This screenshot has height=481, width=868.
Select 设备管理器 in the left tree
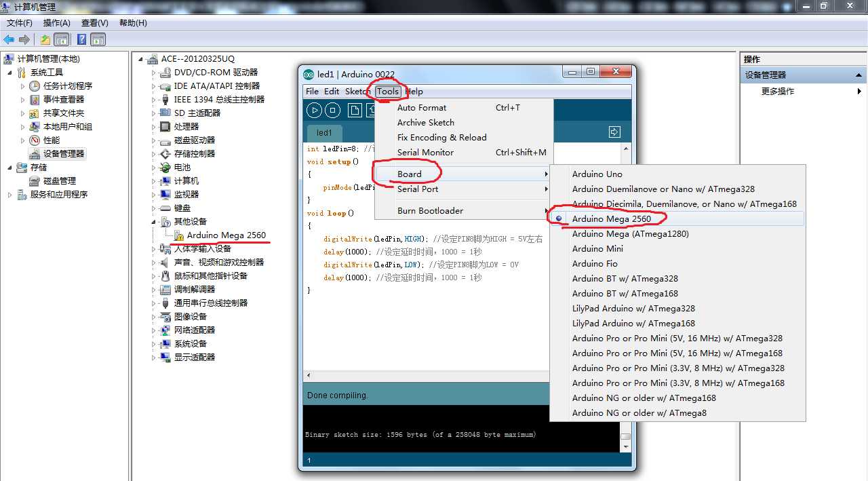64,154
